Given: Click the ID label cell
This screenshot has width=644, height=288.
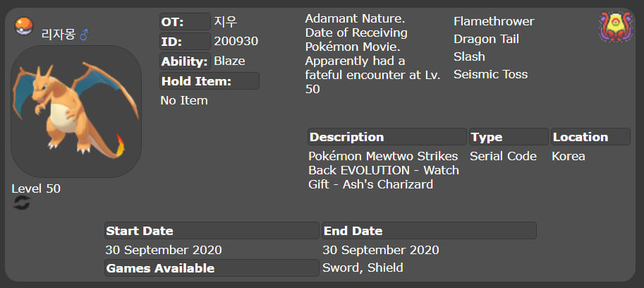Looking at the screenshot, I should [185, 41].
